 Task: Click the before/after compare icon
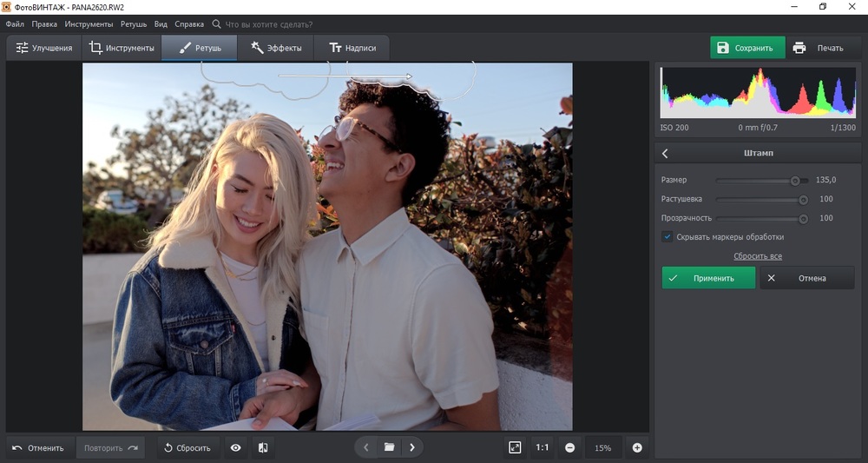coord(263,447)
